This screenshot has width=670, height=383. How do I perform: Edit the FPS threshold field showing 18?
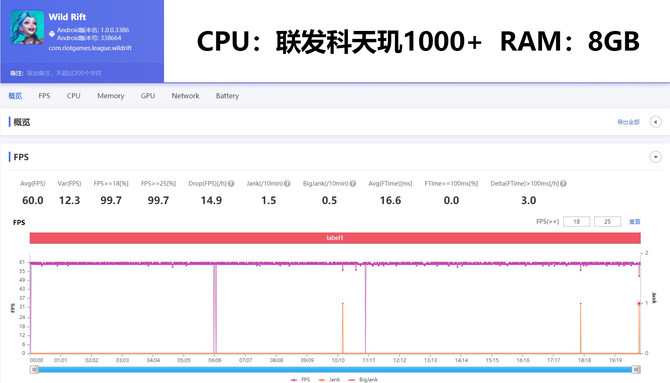[576, 221]
